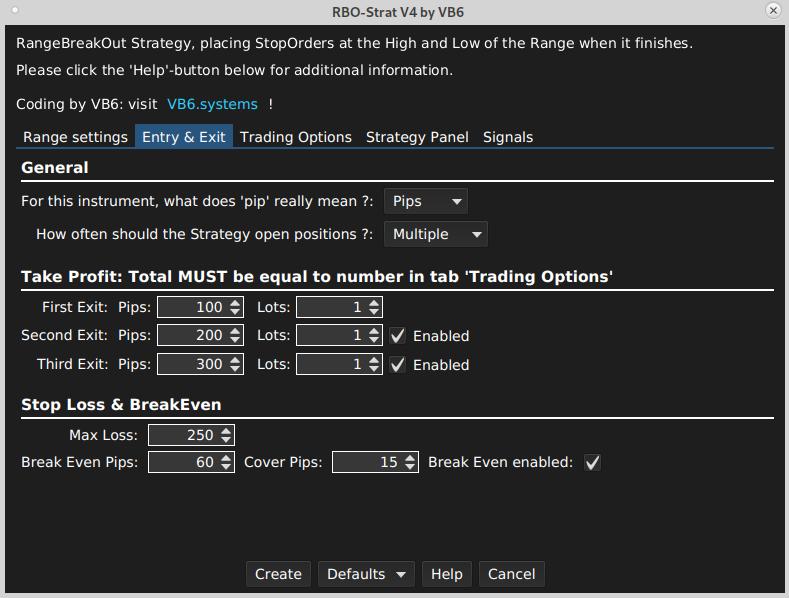Open the Defaults dropdown button
Viewport: 789px width, 598px height.
tap(366, 574)
